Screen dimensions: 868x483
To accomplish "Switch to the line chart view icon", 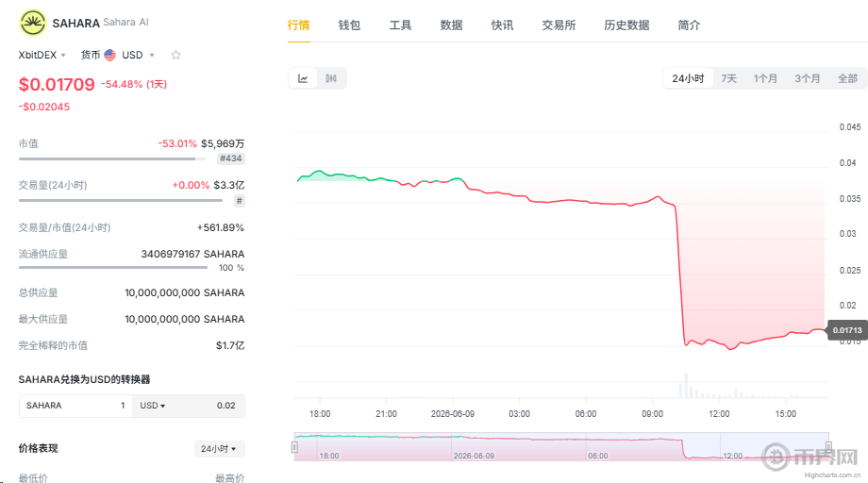I will (x=303, y=78).
